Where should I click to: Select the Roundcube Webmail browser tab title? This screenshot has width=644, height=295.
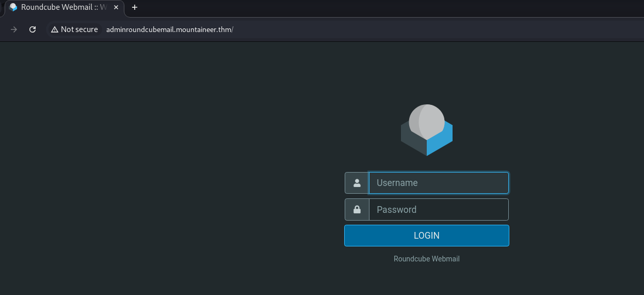[x=63, y=7]
